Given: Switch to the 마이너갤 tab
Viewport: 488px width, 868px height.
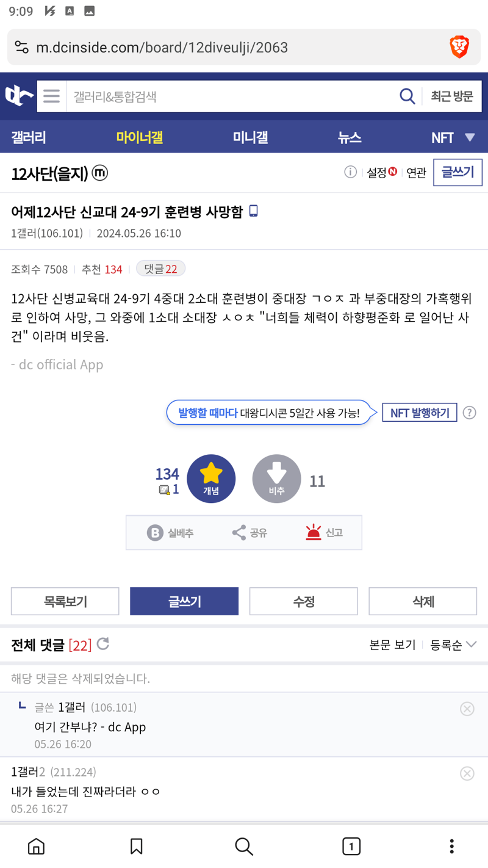Looking at the screenshot, I should 140,137.
